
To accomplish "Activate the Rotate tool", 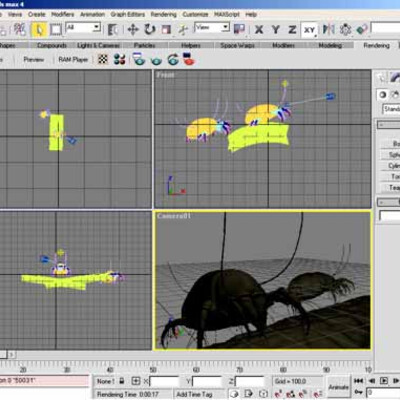I will tap(150, 30).
